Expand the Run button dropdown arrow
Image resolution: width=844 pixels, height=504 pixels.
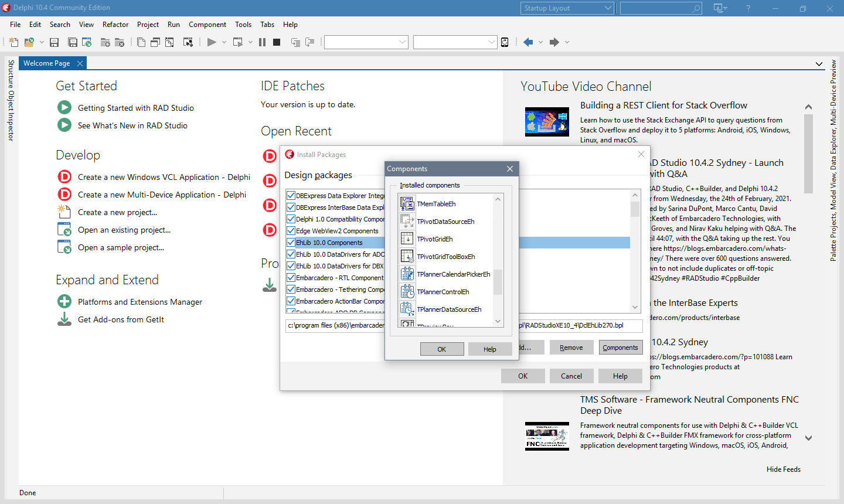(x=224, y=42)
